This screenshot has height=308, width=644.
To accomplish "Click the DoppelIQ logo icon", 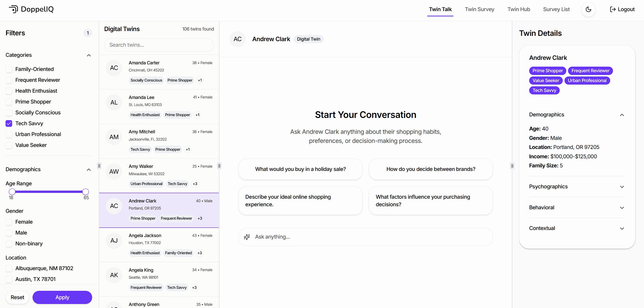I will click(13, 9).
